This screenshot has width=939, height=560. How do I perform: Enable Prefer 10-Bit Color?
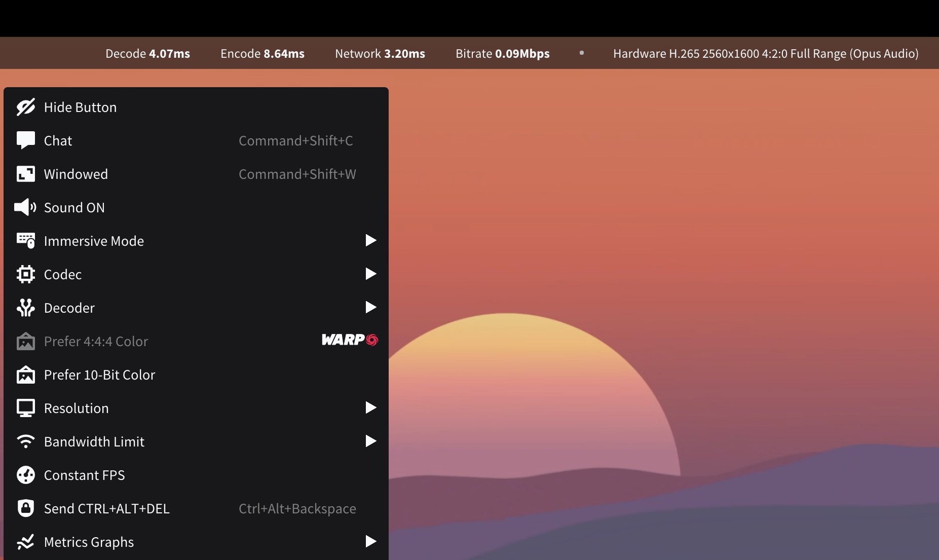(x=100, y=375)
